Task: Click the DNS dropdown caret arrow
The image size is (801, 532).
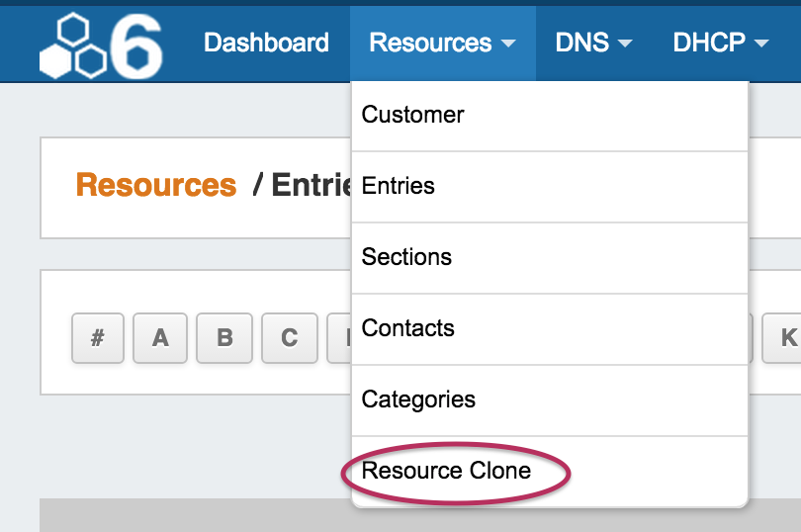Action: (x=625, y=44)
